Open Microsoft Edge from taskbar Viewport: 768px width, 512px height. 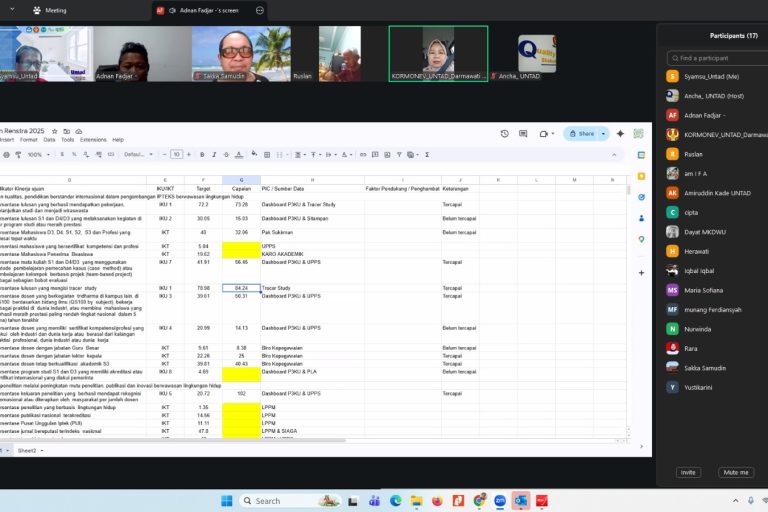click(395, 501)
